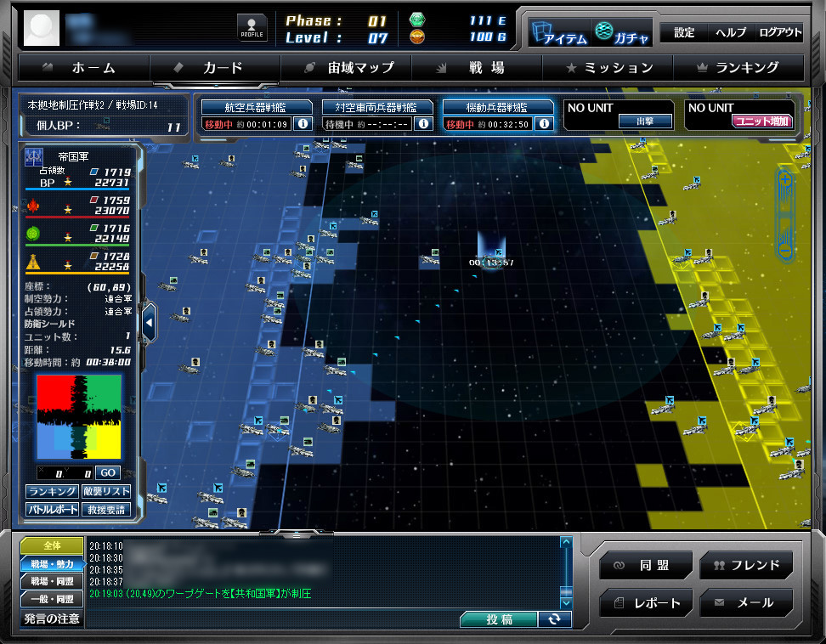Show info for 対空車両兵器戦艦 unit

tap(423, 124)
